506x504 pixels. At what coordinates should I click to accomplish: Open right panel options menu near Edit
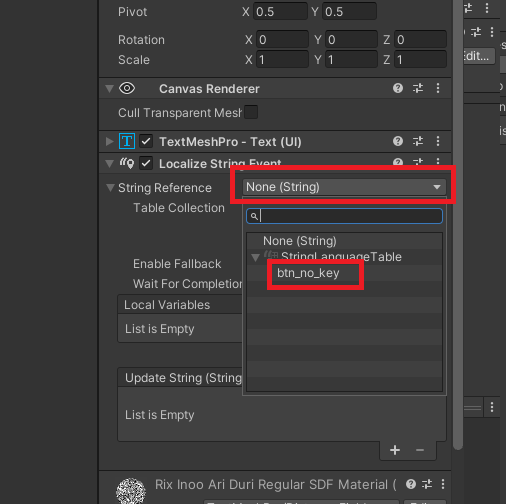pos(492,32)
